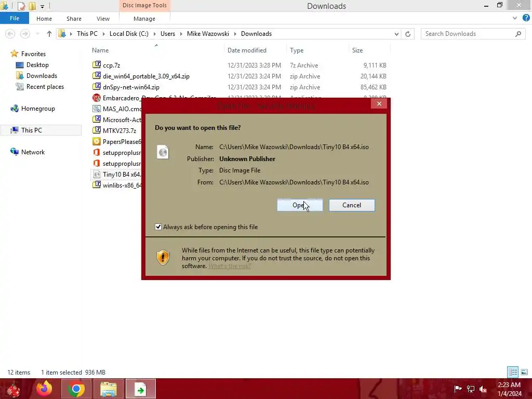Select the Embarcadero Dev-Cpp application icon
This screenshot has height=399, width=532.
coord(97,97)
